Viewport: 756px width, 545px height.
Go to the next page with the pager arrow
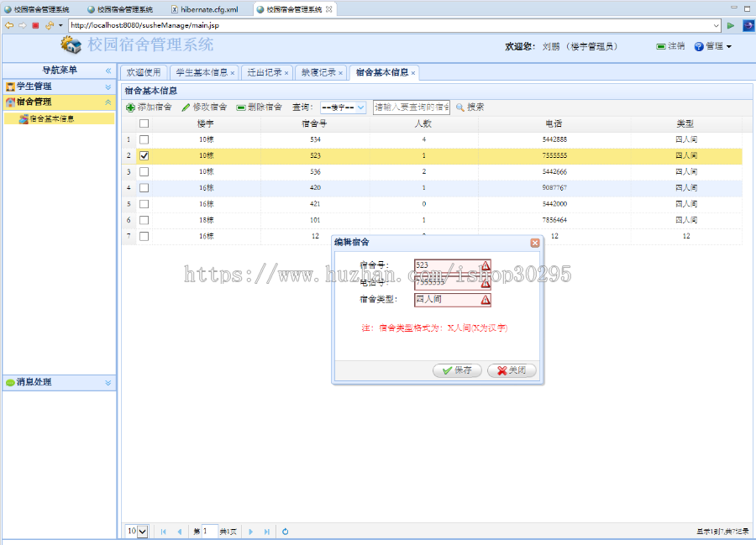click(250, 532)
